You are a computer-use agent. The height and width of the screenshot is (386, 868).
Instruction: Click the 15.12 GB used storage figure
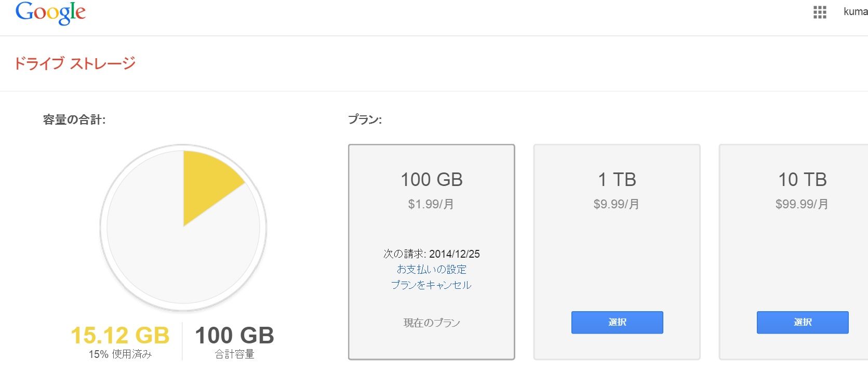click(120, 336)
